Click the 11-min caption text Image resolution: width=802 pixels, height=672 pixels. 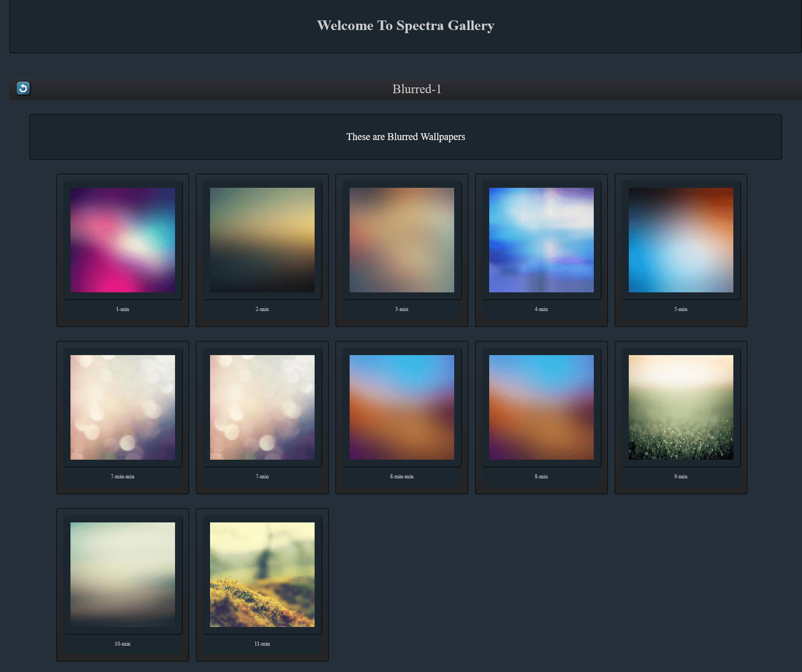[262, 644]
